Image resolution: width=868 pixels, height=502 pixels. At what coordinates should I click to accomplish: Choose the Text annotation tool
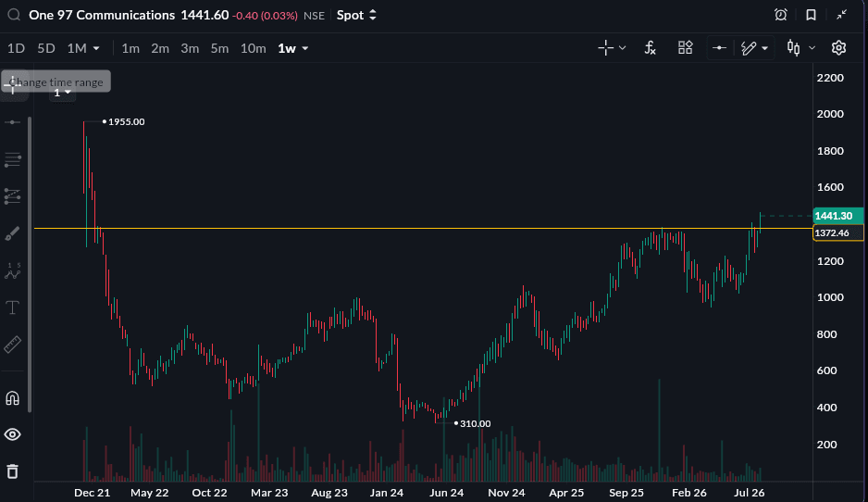[12, 307]
